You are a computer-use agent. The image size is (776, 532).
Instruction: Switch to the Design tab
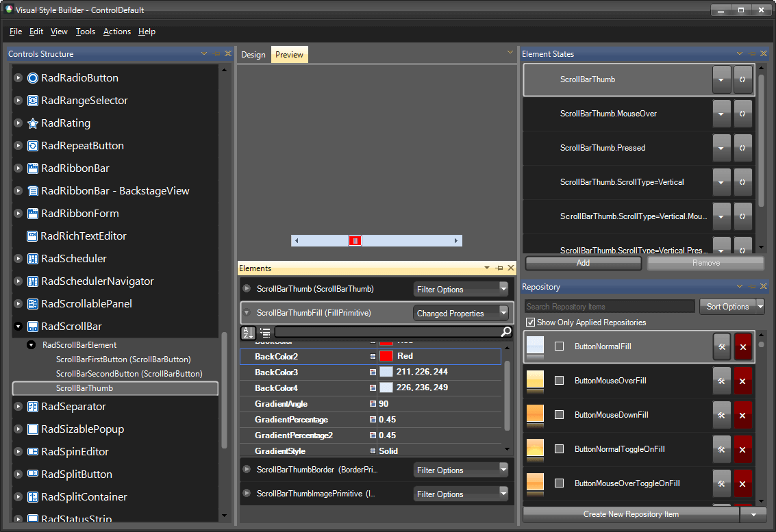point(253,54)
